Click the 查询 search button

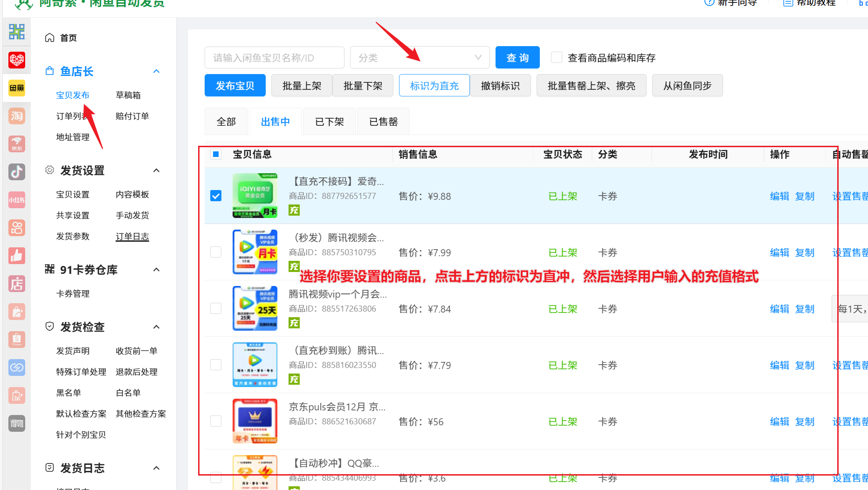point(517,57)
